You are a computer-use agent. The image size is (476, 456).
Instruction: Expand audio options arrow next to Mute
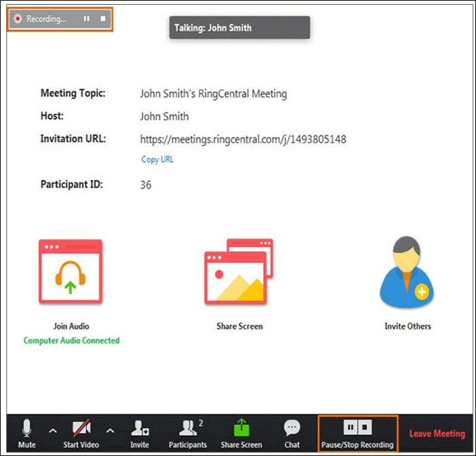[x=52, y=430]
